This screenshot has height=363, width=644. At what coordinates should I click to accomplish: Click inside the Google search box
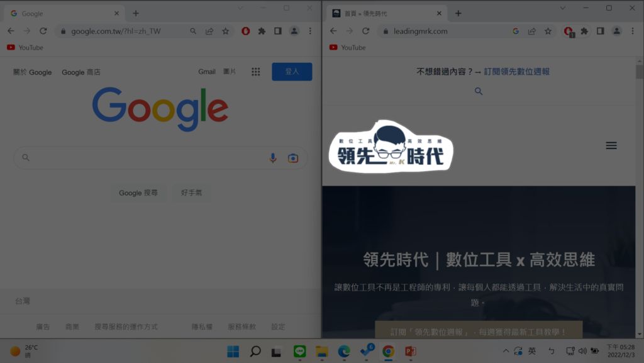click(160, 158)
